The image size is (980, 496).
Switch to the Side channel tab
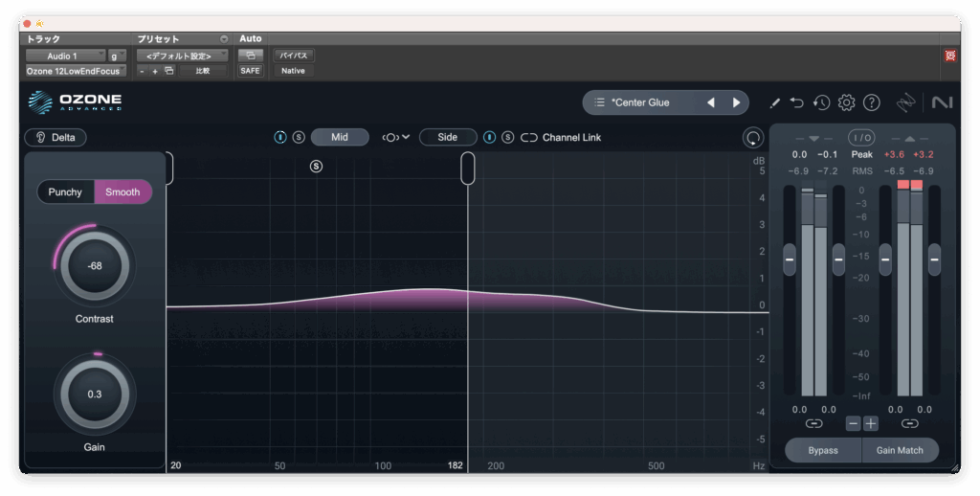pos(447,137)
